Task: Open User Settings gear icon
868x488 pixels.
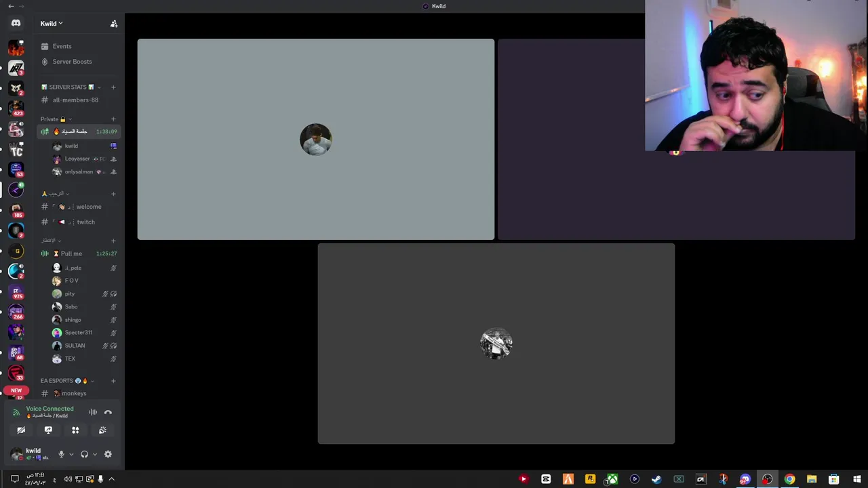Action: tap(108, 454)
